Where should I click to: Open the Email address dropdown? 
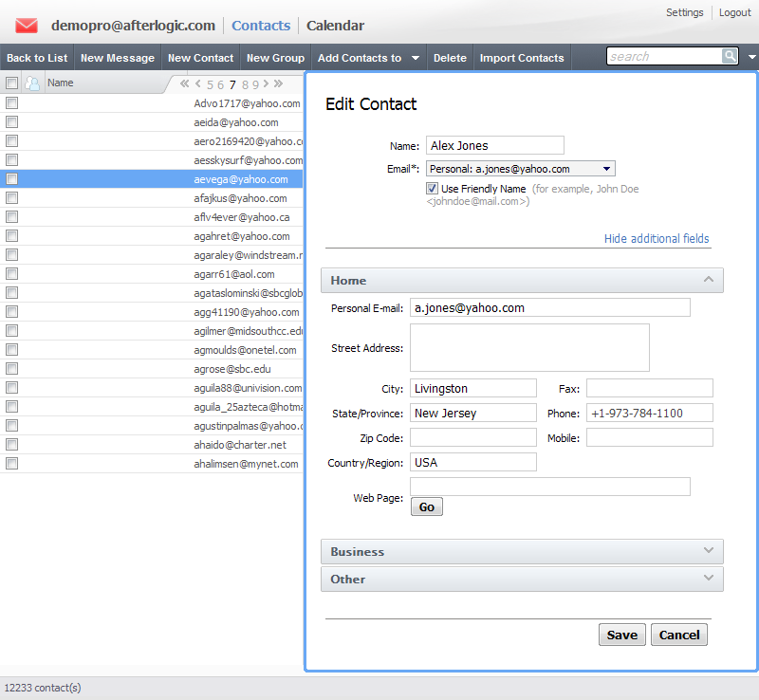[521, 169]
